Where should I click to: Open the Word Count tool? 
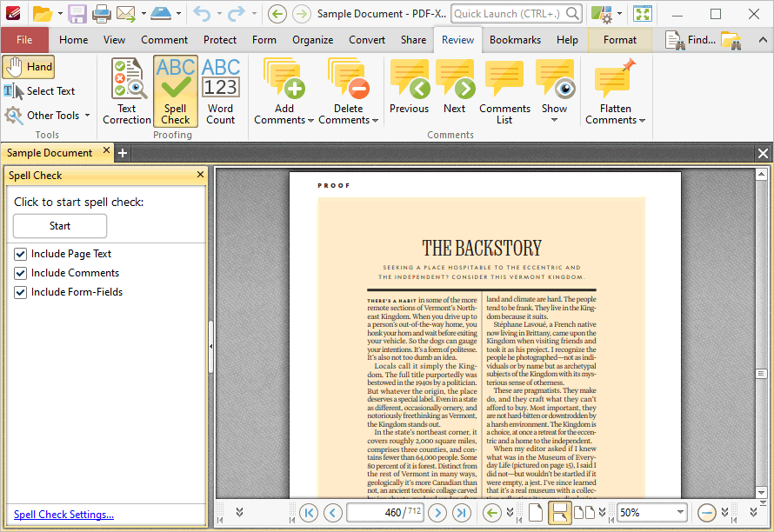coord(220,91)
